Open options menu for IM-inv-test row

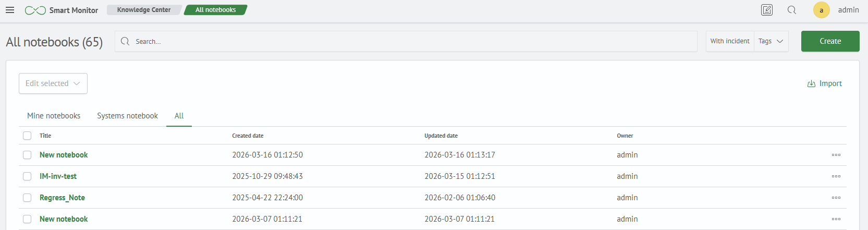pos(836,176)
